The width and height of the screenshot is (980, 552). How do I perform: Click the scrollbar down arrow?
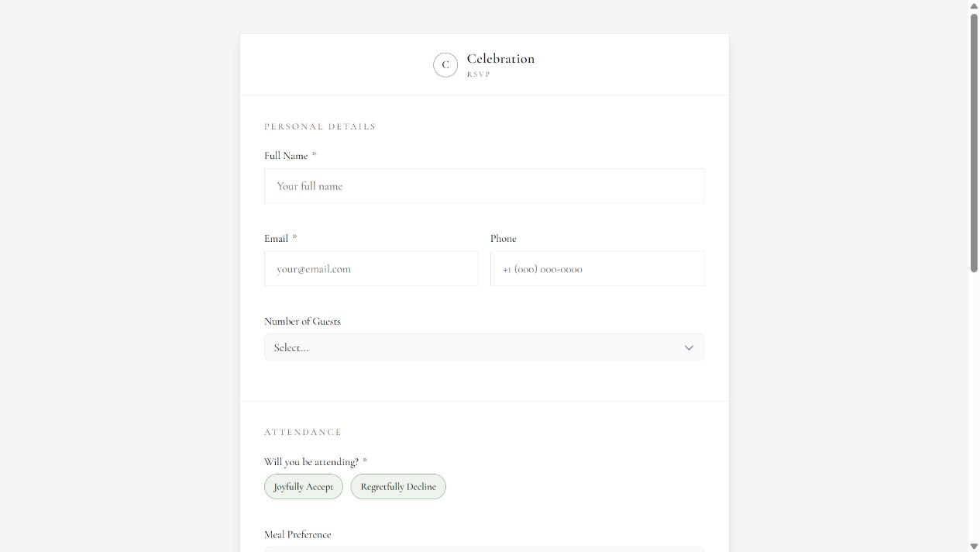coord(974,547)
